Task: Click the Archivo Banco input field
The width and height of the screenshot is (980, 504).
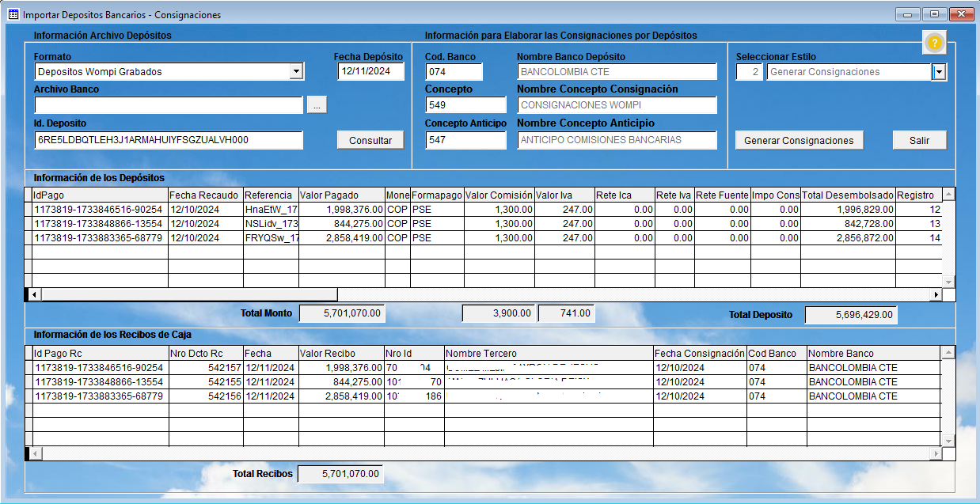Action: 169,105
